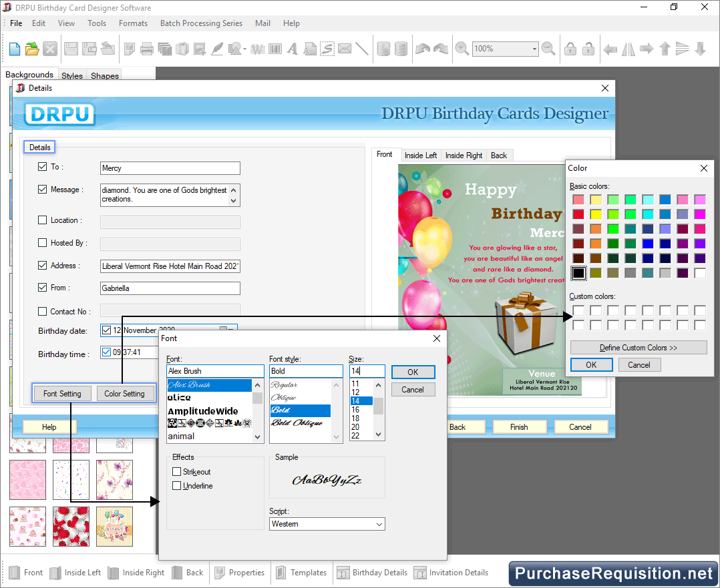720x588 pixels.
Task: Click the print icon on the toolbar
Action: click(146, 48)
